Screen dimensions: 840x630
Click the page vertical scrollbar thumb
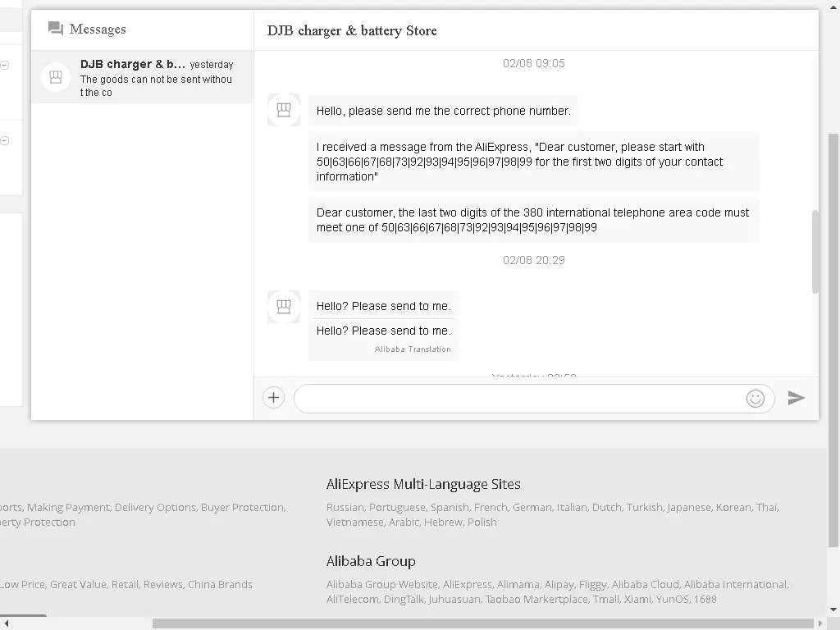coord(833,340)
